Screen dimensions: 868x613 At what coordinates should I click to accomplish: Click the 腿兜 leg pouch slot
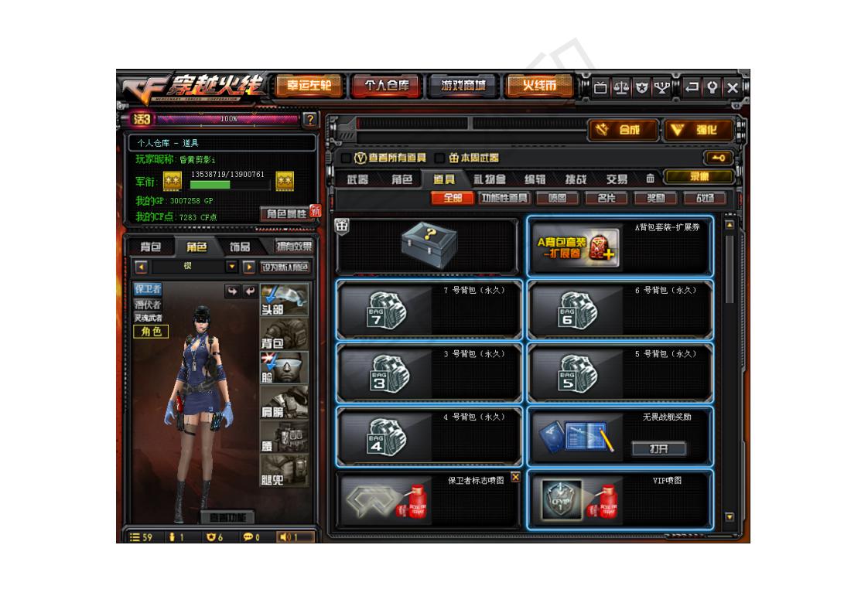click(x=284, y=470)
